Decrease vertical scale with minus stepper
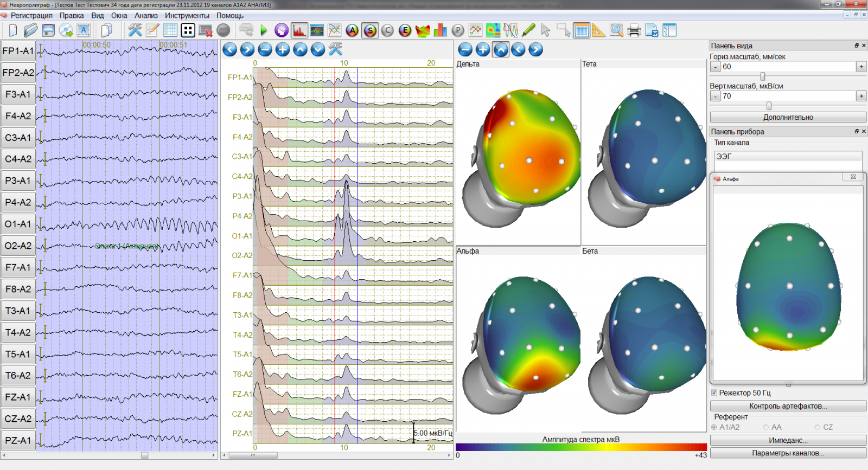 coord(716,96)
